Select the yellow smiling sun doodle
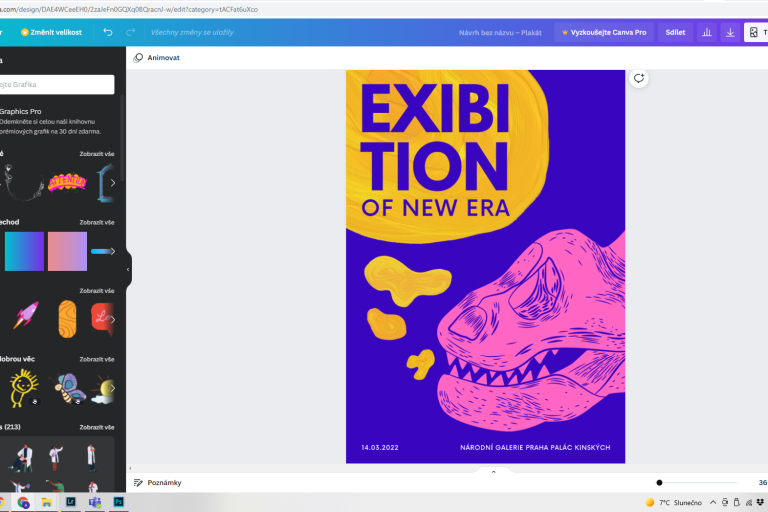The image size is (768, 512). click(x=23, y=388)
